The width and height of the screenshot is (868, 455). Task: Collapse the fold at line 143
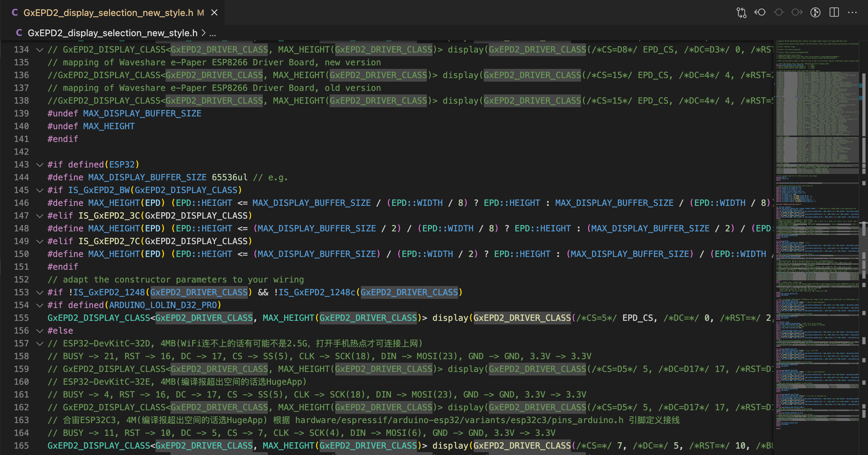pyautogui.click(x=40, y=165)
